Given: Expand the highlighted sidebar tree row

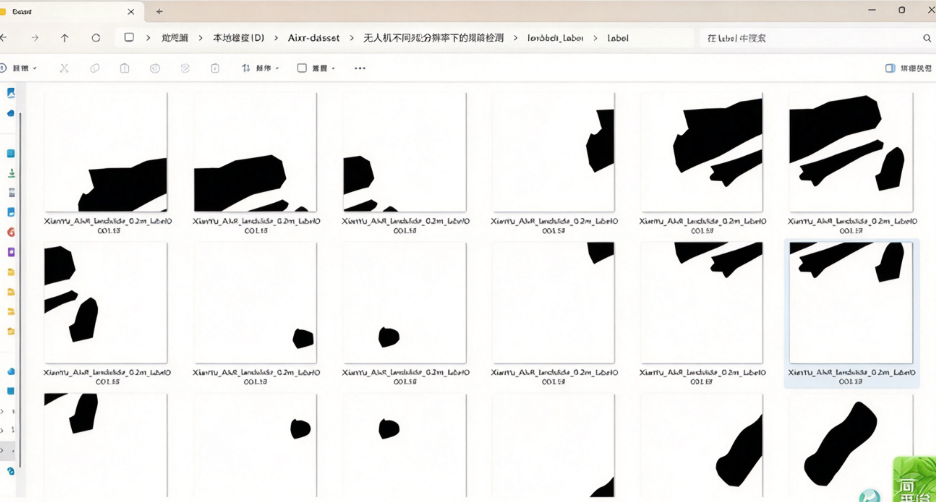Looking at the screenshot, I should (x=2, y=450).
